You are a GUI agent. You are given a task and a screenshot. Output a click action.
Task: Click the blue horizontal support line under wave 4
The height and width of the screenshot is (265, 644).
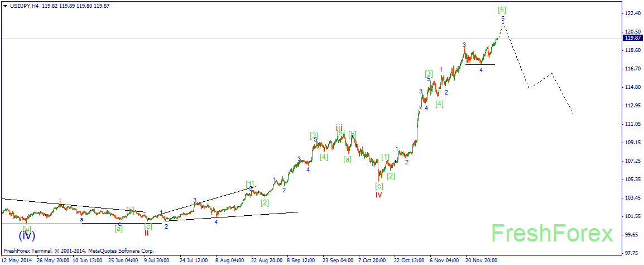[x=480, y=64]
